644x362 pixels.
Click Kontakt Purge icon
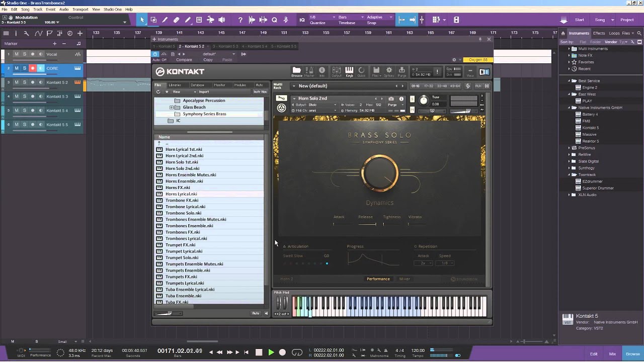click(x=401, y=71)
